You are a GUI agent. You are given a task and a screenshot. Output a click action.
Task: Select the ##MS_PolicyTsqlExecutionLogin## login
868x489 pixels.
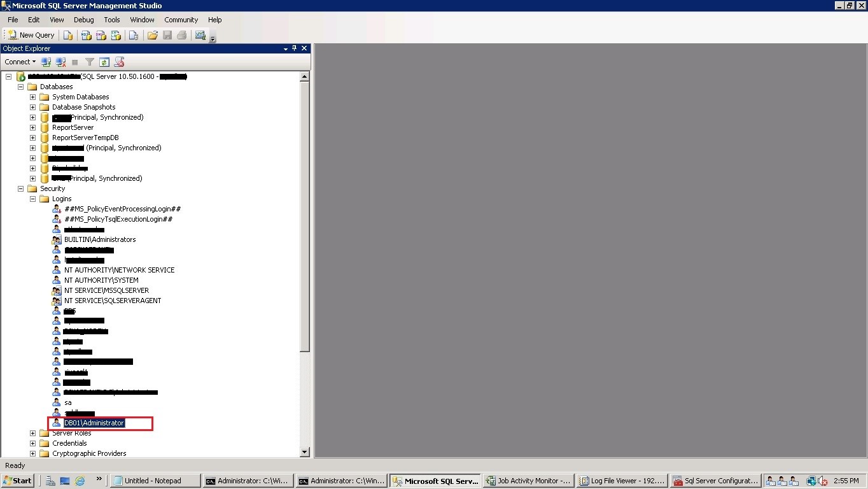point(118,219)
